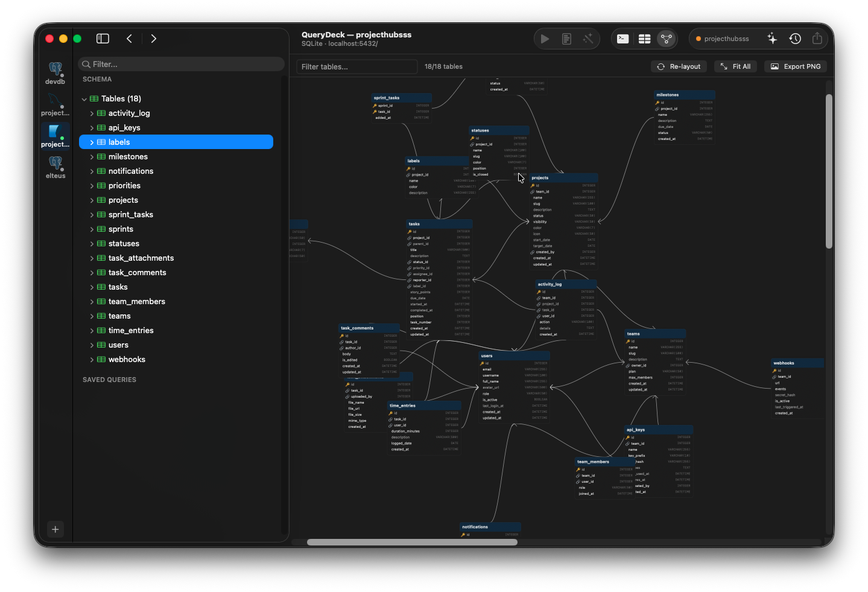Select webhooks in the table list
868x592 pixels.
click(176, 360)
